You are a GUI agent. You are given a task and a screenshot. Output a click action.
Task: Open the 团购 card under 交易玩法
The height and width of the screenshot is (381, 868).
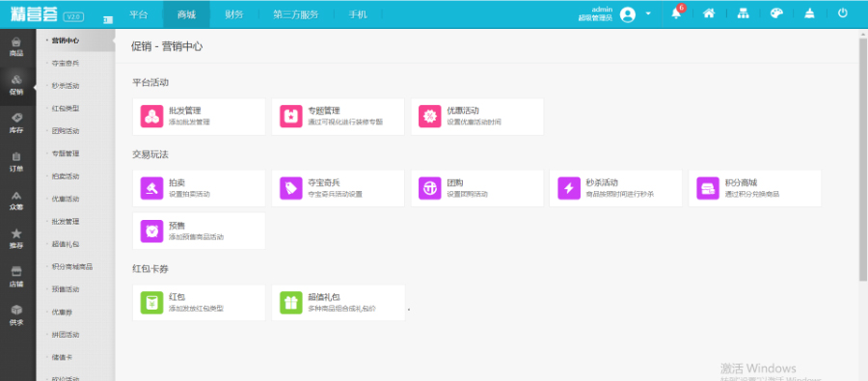(477, 188)
